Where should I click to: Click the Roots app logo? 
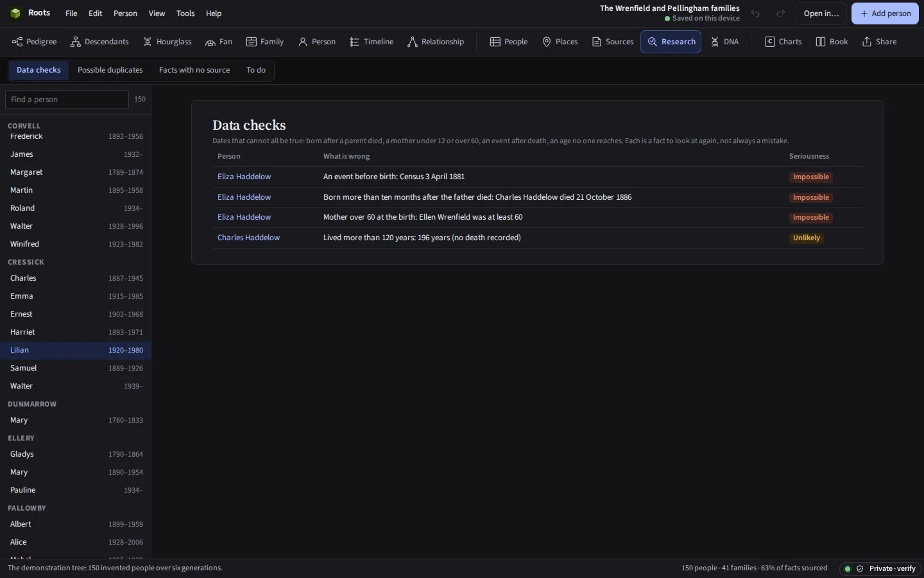pos(15,13)
